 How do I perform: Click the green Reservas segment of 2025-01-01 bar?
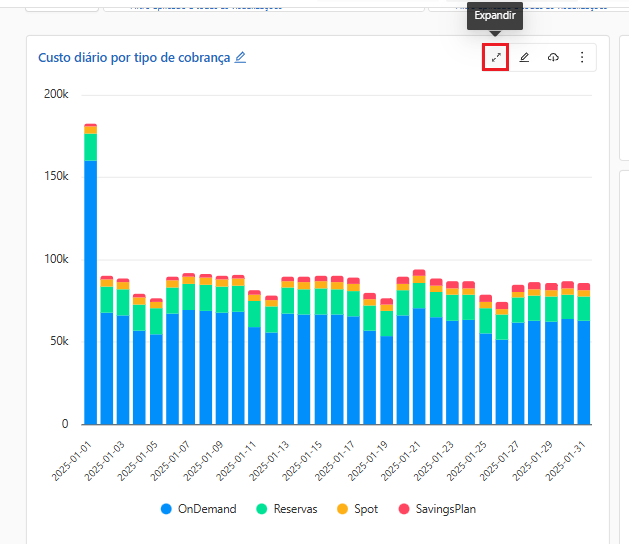91,147
